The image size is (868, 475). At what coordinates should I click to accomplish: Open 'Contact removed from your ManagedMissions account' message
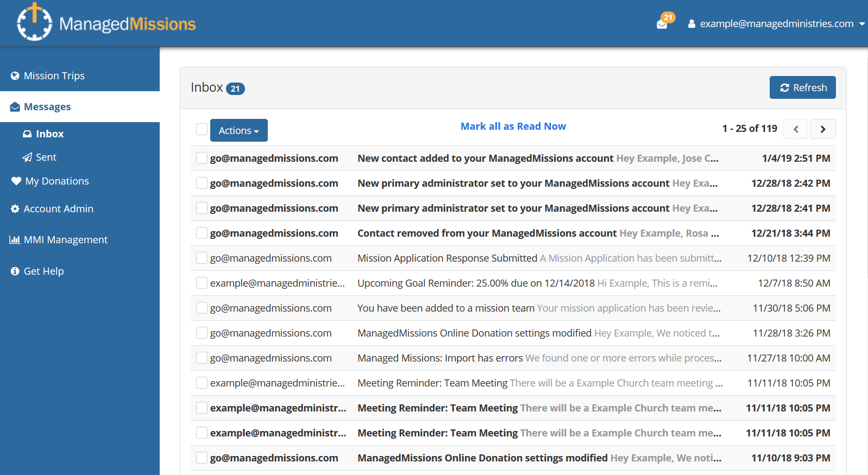[x=487, y=233]
